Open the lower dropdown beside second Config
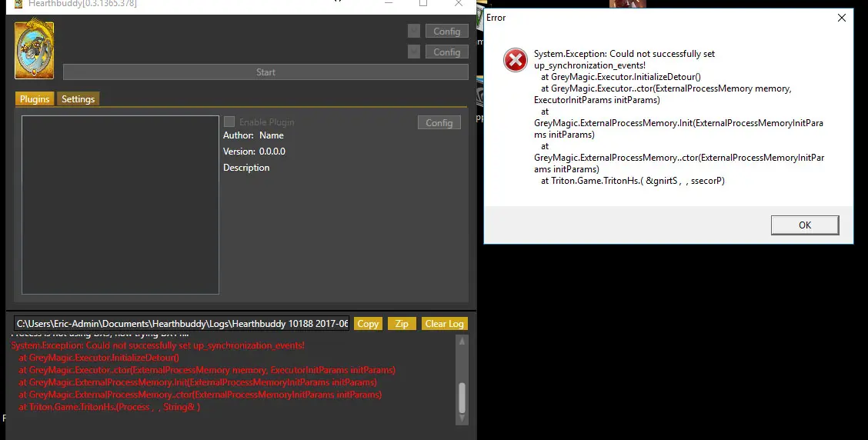The image size is (868, 440). point(413,52)
